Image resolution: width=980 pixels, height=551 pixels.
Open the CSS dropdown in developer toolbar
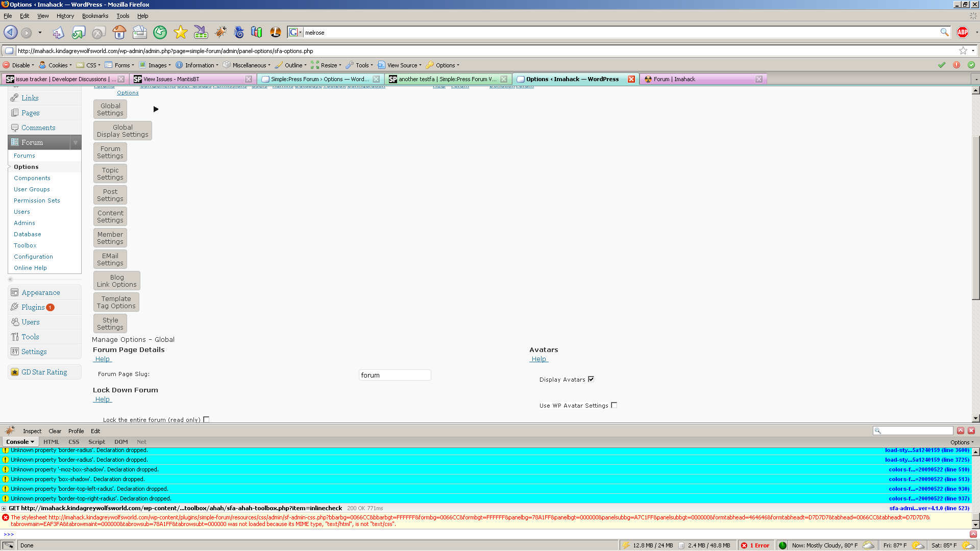click(x=88, y=65)
